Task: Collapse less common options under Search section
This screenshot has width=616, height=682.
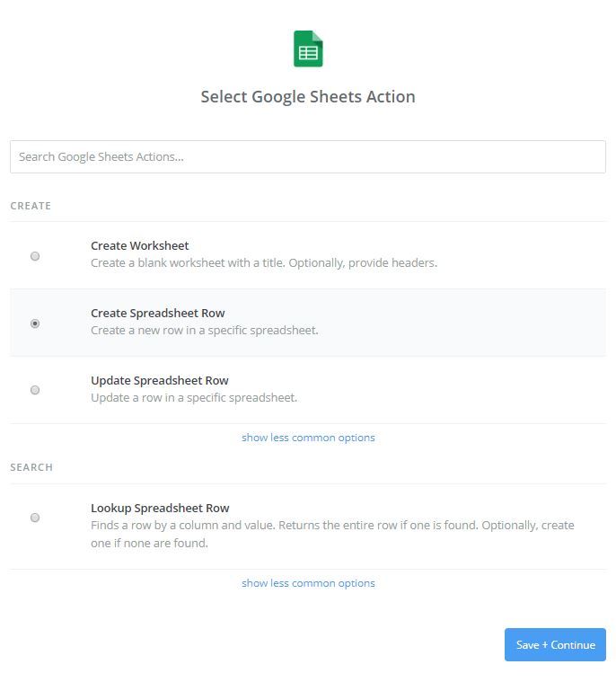Action: [x=308, y=583]
